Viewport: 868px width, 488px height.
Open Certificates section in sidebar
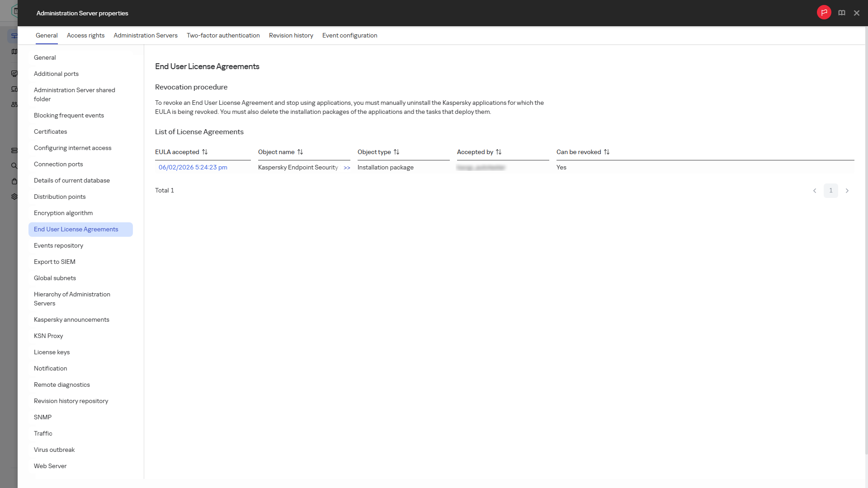pos(50,131)
